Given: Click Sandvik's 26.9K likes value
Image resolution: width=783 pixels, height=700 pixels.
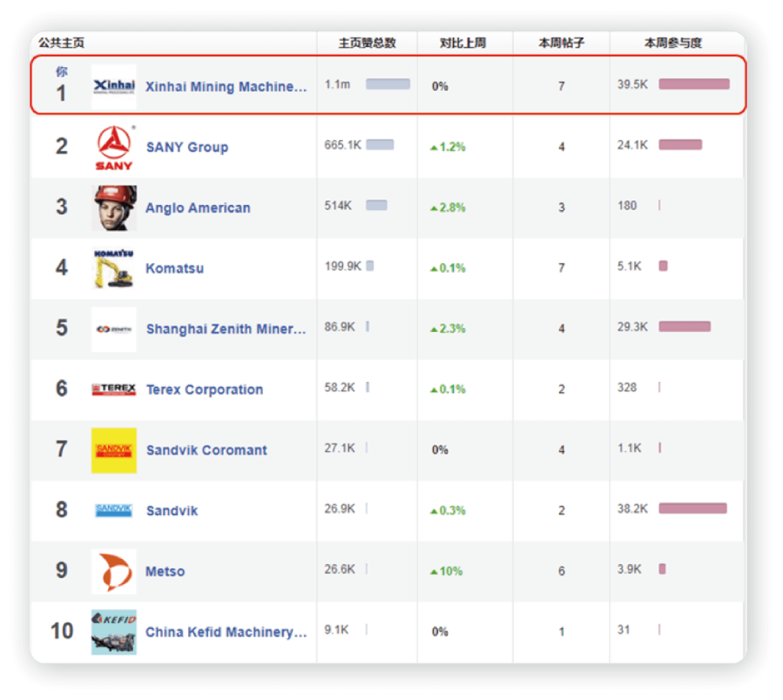Looking at the screenshot, I should click(x=340, y=508).
